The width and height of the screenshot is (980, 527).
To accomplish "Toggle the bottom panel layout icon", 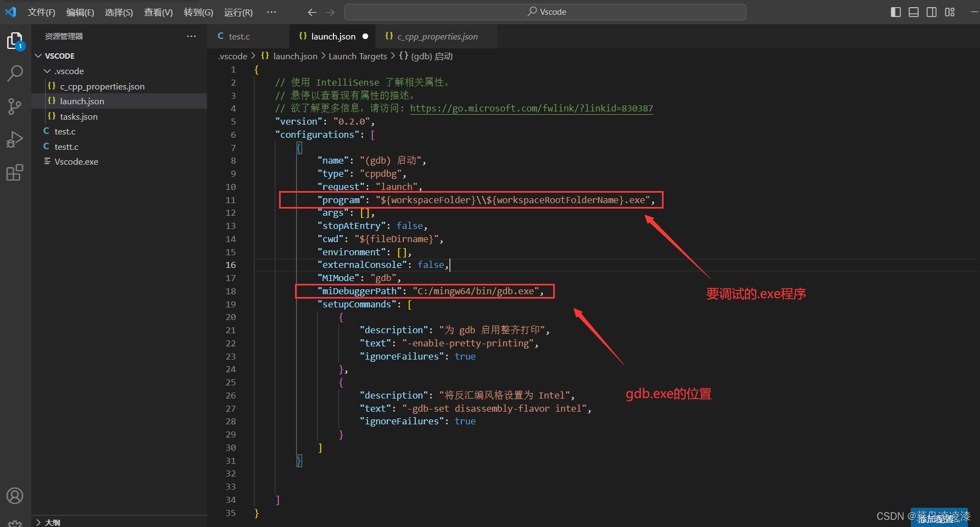I will [914, 12].
